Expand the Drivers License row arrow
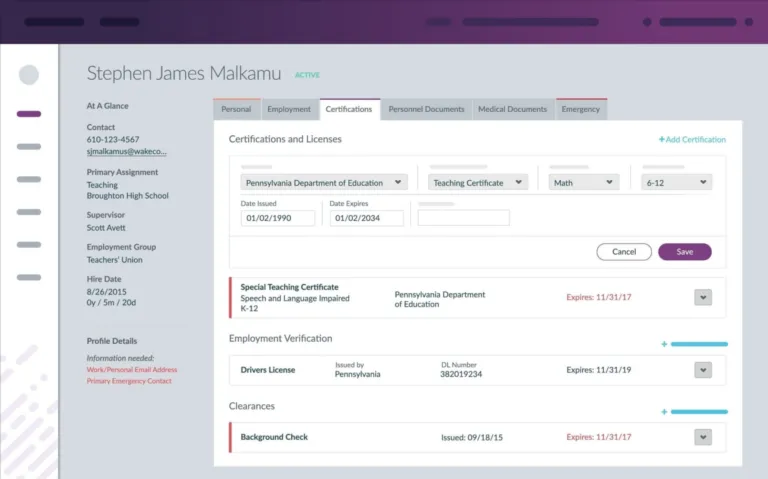 [703, 370]
